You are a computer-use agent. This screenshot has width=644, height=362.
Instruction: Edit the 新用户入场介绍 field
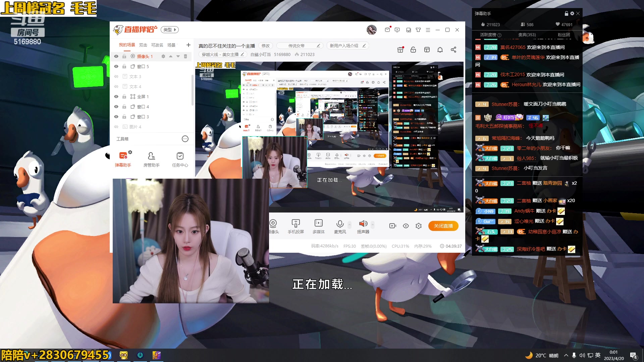pyautogui.click(x=348, y=46)
